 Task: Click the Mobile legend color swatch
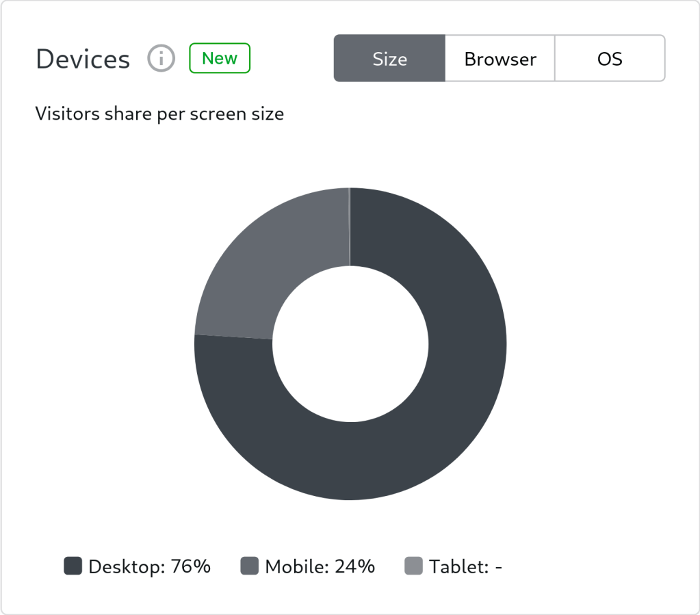coord(250,566)
